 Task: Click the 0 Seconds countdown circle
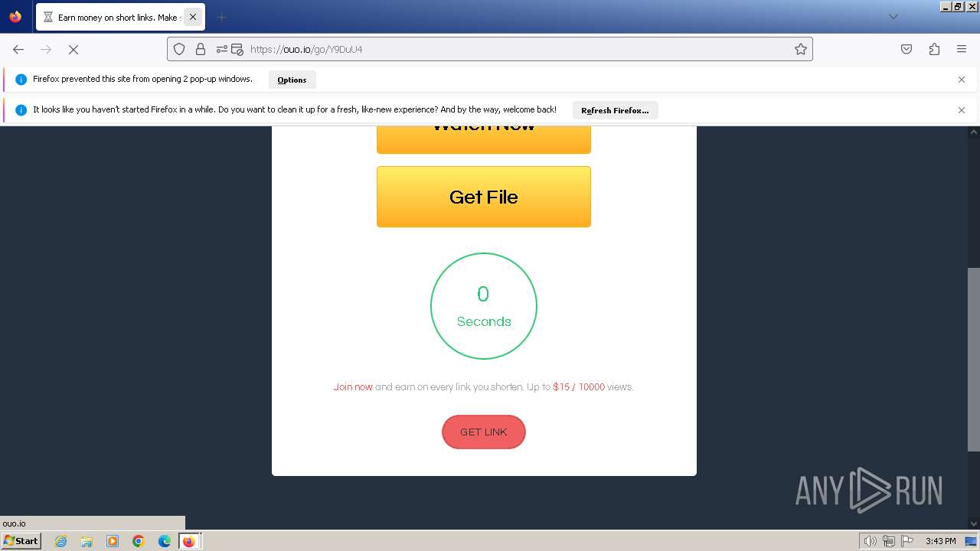484,306
